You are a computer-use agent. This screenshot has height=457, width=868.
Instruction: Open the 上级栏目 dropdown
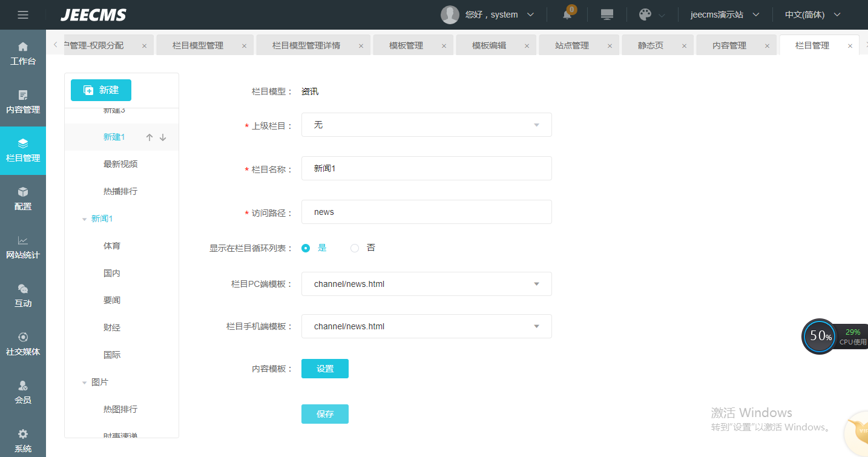pos(426,125)
